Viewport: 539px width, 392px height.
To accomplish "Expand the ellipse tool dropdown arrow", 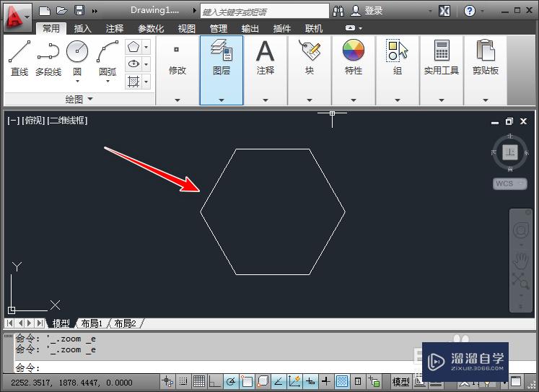I will point(146,64).
